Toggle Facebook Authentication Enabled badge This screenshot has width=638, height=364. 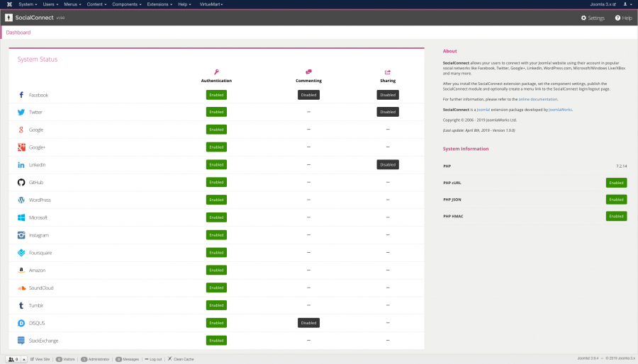[x=216, y=95]
